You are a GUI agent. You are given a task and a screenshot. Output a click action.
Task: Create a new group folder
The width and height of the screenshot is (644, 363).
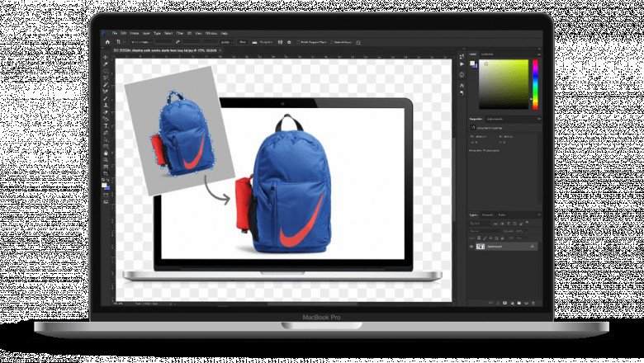point(519,303)
